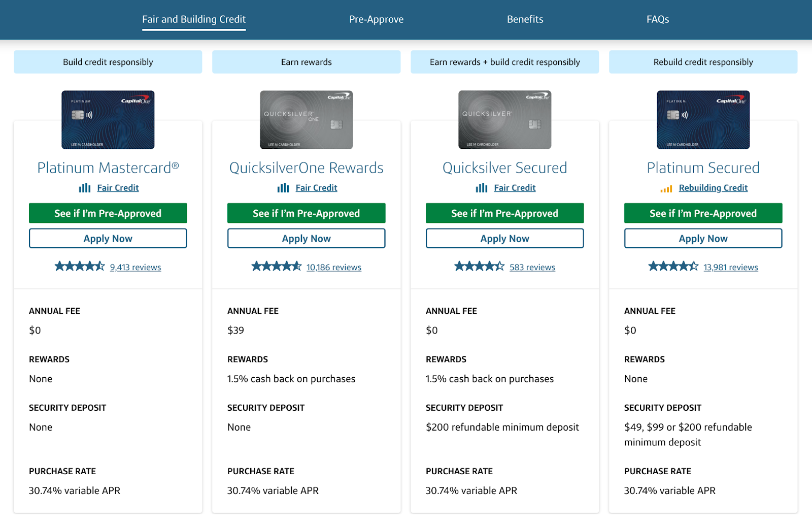Image resolution: width=812 pixels, height=525 pixels.
Task: Open the Fair and Building Credit tab
Action: click(x=194, y=19)
